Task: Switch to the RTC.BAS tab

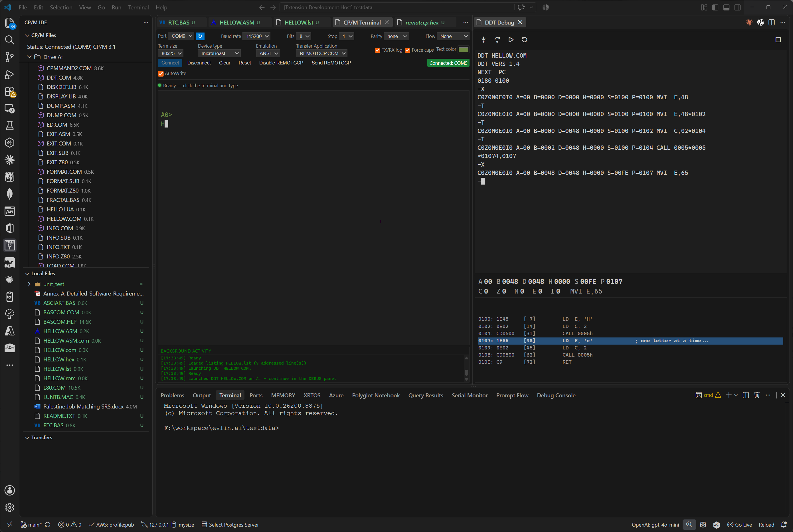Action: click(x=181, y=23)
